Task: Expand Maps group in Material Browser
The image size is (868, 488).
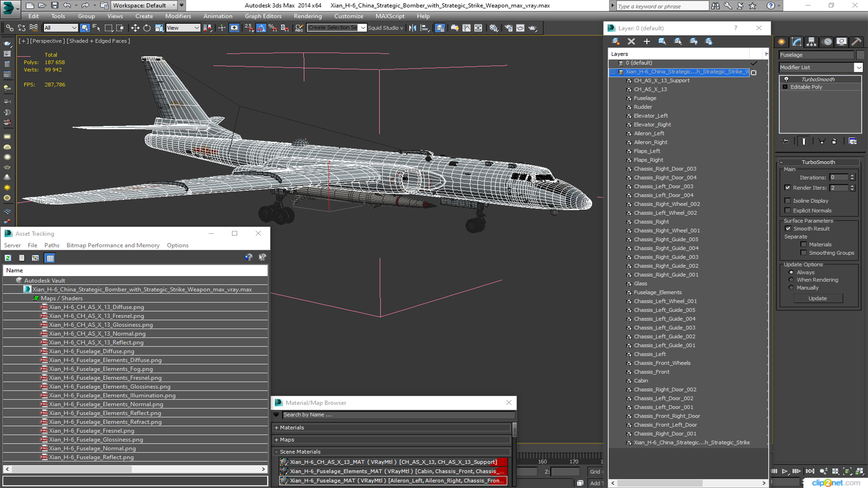Action: [x=276, y=440]
